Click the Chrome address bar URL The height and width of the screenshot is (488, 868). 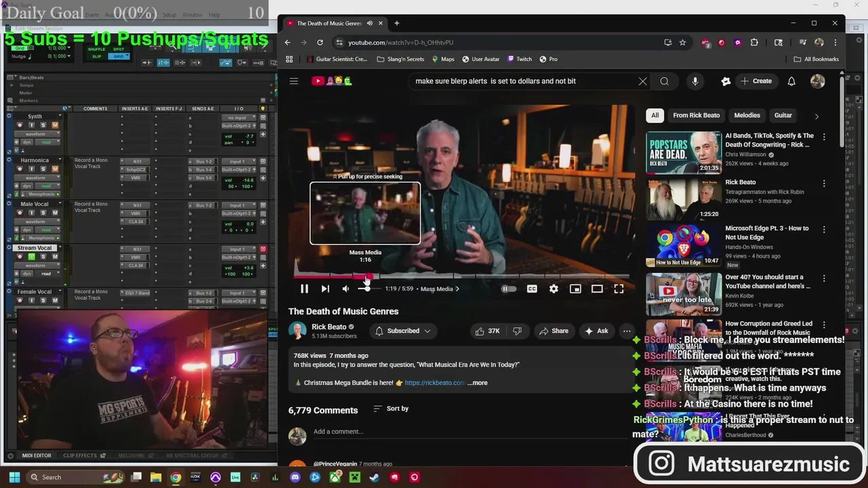coord(400,42)
